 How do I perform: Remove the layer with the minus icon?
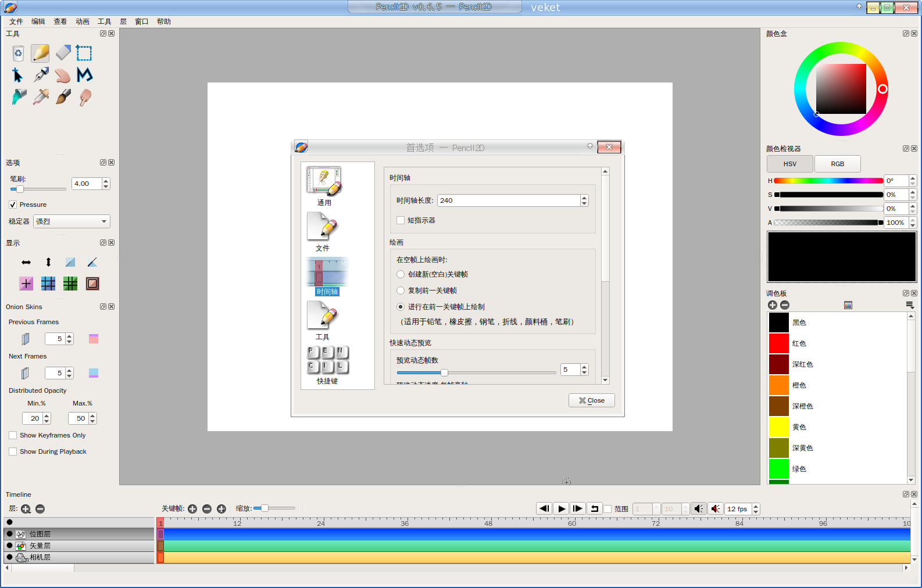(40, 509)
